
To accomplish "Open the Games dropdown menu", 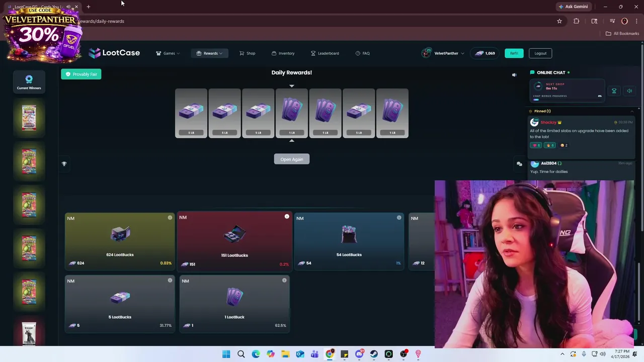I will (168, 53).
